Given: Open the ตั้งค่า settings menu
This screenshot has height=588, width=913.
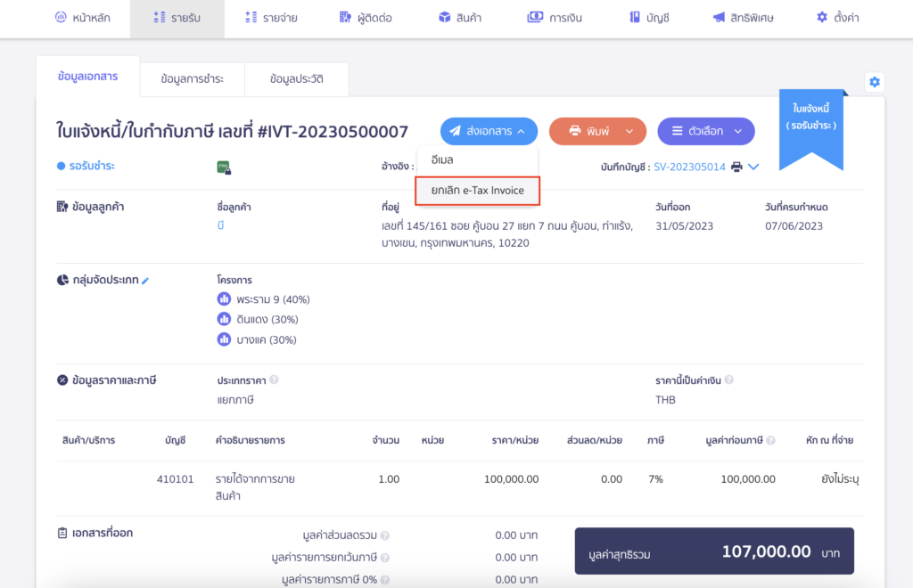Looking at the screenshot, I should coord(838,18).
